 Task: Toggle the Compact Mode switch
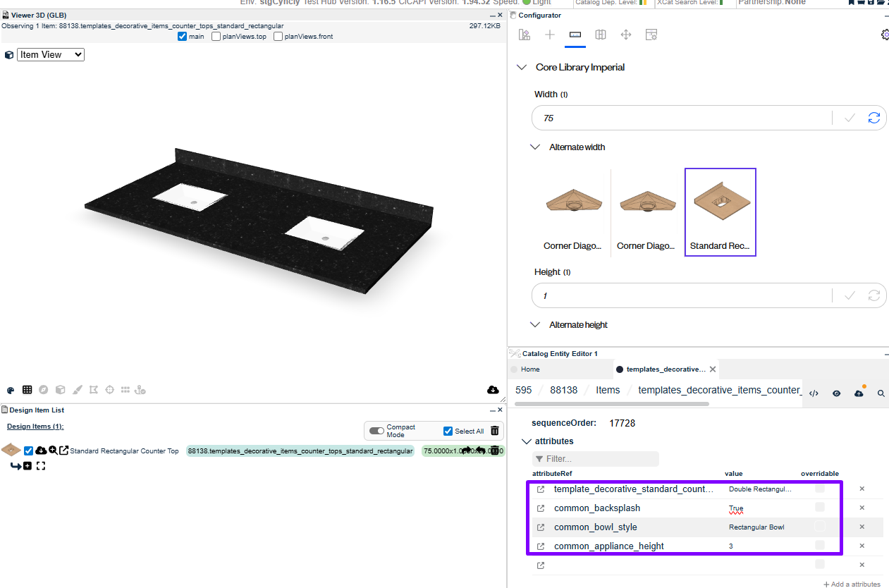coord(376,431)
